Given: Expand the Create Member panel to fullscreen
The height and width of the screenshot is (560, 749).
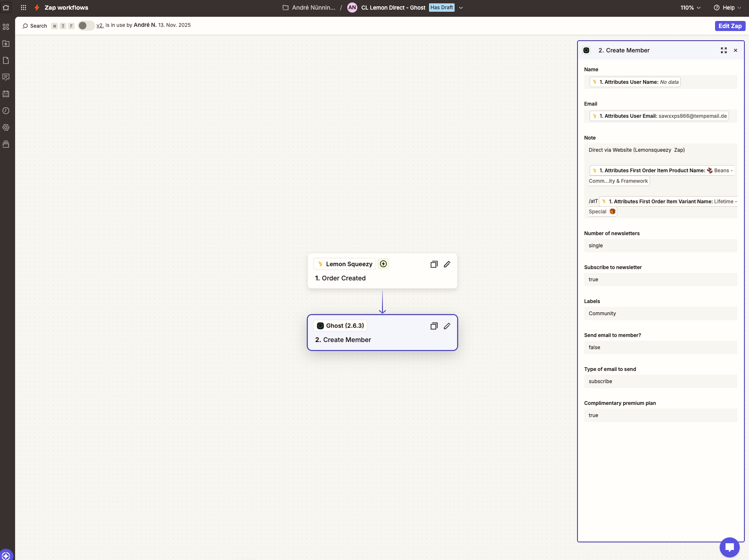Looking at the screenshot, I should coord(724,50).
